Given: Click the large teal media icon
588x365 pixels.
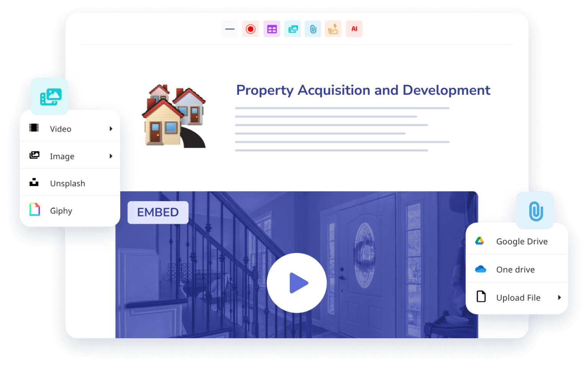Looking at the screenshot, I should pos(50,96).
